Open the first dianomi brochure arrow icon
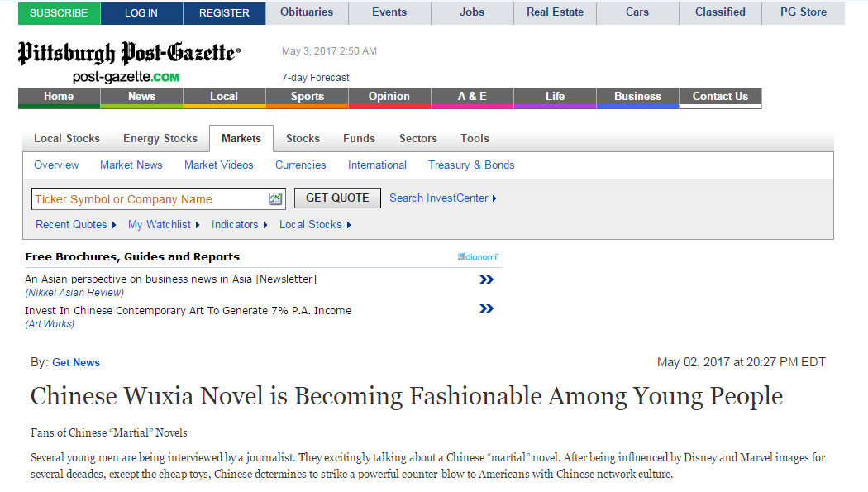Viewport: 868px width, 492px height. pos(487,279)
